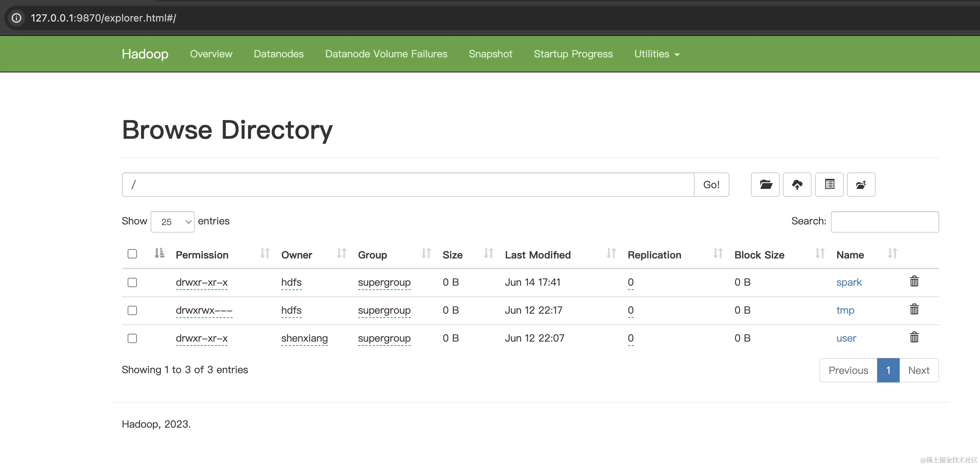This screenshot has width=980, height=466.
Task: Delete the spark directory via its trash icon
Action: [914, 281]
